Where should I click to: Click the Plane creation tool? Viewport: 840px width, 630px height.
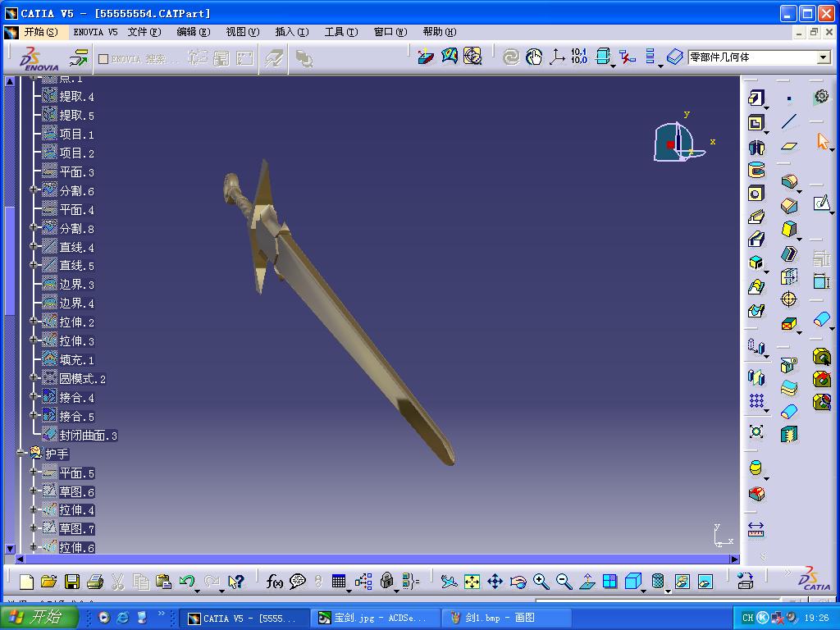pos(788,146)
